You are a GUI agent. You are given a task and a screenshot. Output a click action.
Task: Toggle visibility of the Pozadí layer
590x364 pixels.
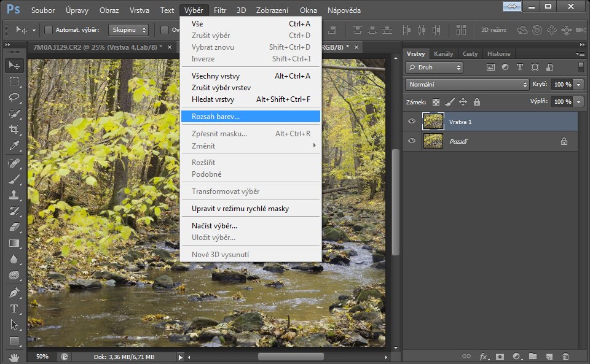(x=412, y=141)
